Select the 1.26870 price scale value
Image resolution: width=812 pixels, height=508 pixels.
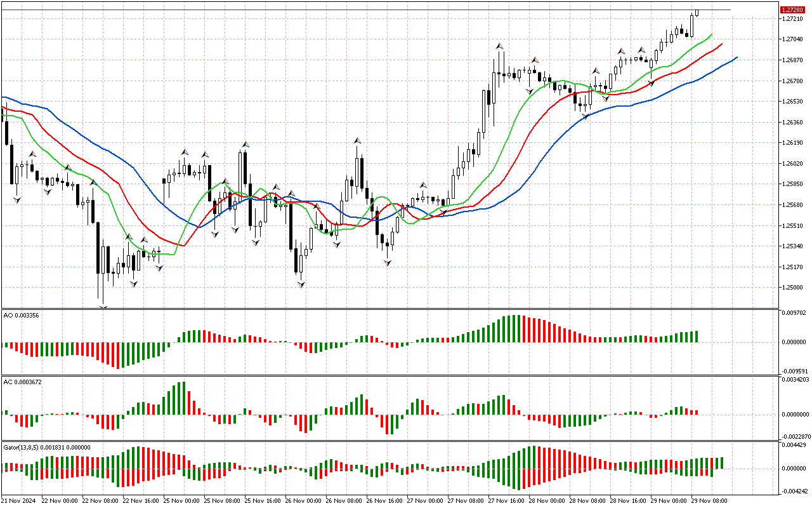[x=792, y=60]
